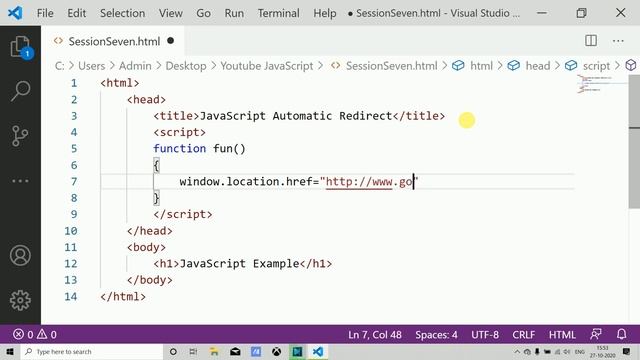Click the closing </html> tag on line 14
The height and width of the screenshot is (360, 640).
123,296
